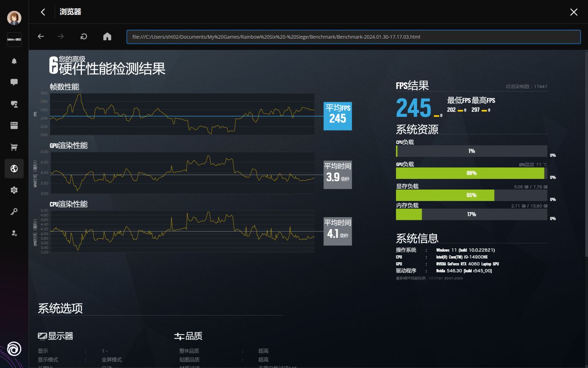Click the GPU 平均时间 3.9 毫秒 box
This screenshot has width=588, height=368.
click(x=338, y=174)
